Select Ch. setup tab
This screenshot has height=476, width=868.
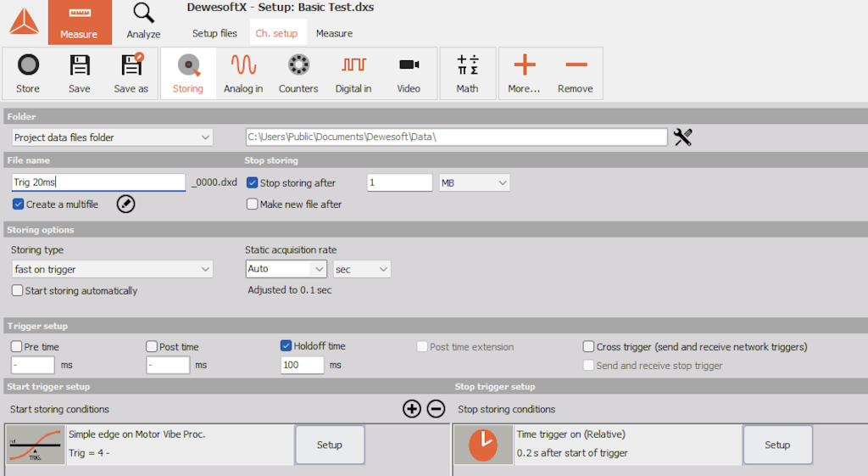click(277, 33)
